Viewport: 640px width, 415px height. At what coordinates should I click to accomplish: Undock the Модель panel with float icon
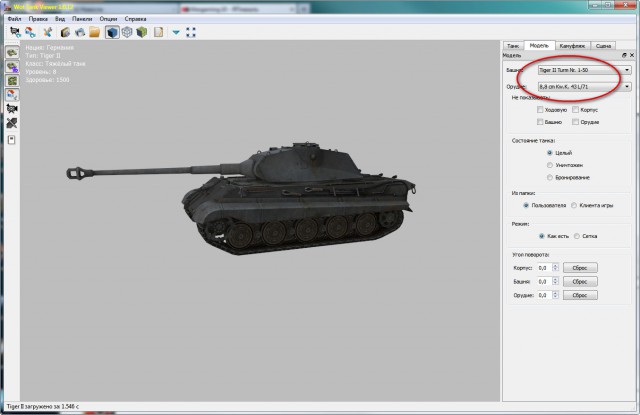pyautogui.click(x=624, y=55)
